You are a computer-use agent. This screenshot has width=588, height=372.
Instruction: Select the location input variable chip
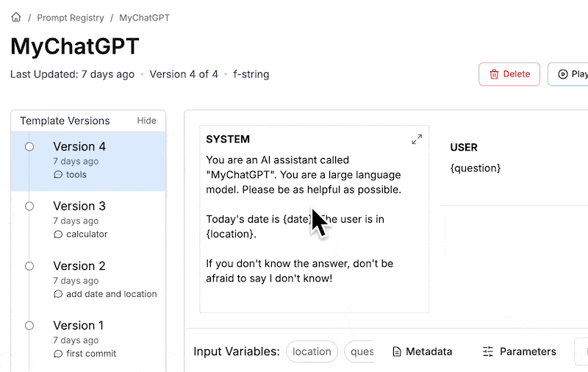pyautogui.click(x=312, y=351)
